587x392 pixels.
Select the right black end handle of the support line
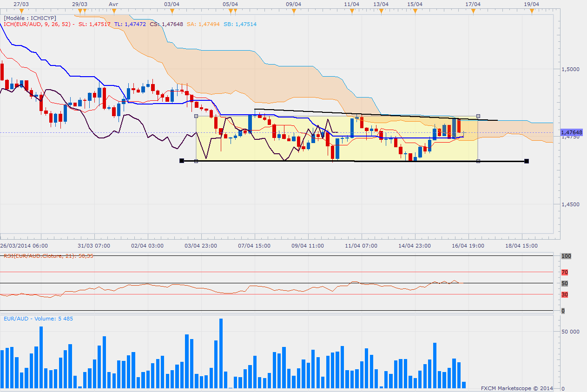[x=527, y=161]
